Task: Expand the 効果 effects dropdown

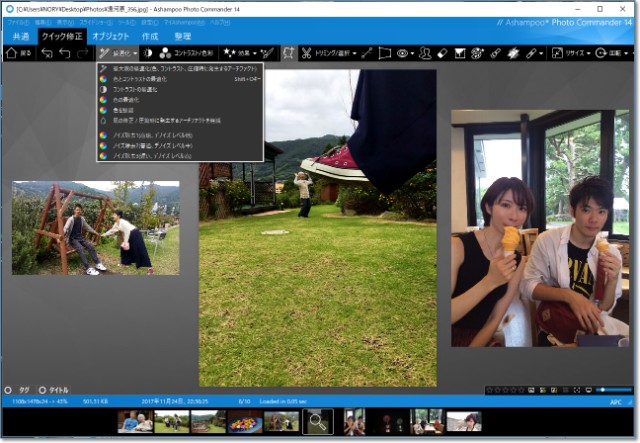Action: point(241,53)
